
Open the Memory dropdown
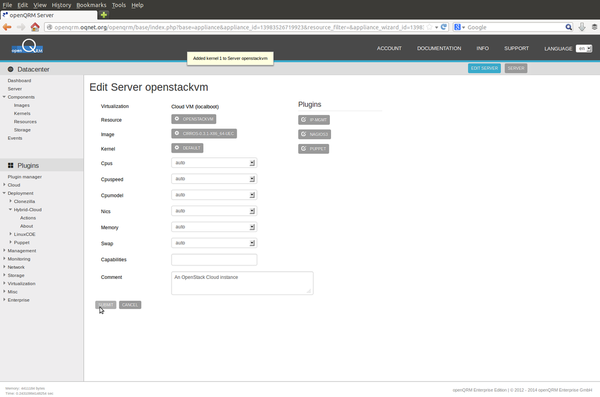(214, 227)
